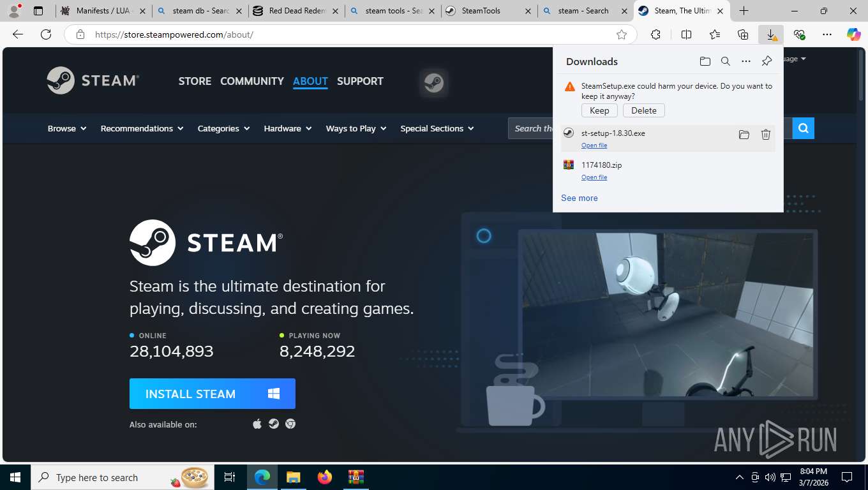The image size is (868, 490).
Task: Select the SteamOS platform icon under install button
Action: [x=274, y=424]
